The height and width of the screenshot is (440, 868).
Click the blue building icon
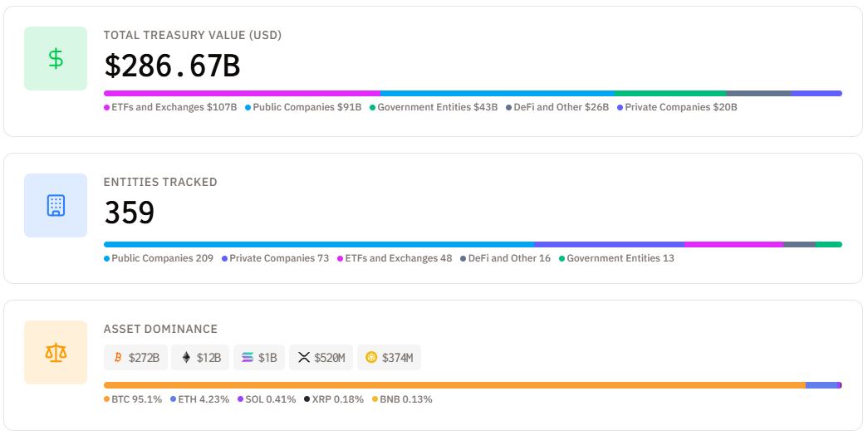(x=56, y=206)
